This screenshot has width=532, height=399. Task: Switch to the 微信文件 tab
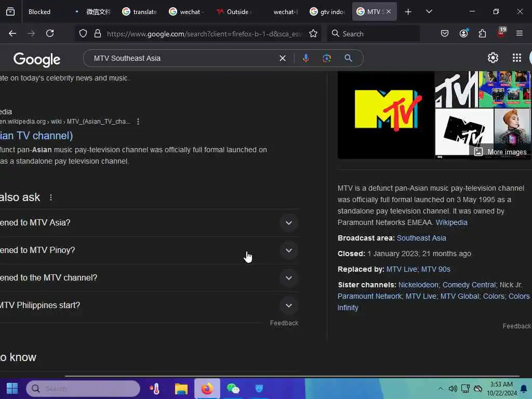pyautogui.click(x=93, y=12)
